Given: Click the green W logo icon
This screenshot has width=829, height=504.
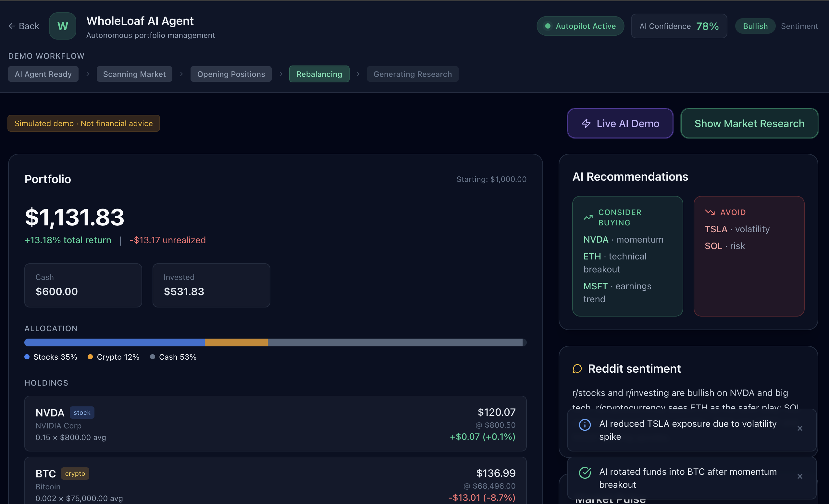Looking at the screenshot, I should click(x=63, y=26).
